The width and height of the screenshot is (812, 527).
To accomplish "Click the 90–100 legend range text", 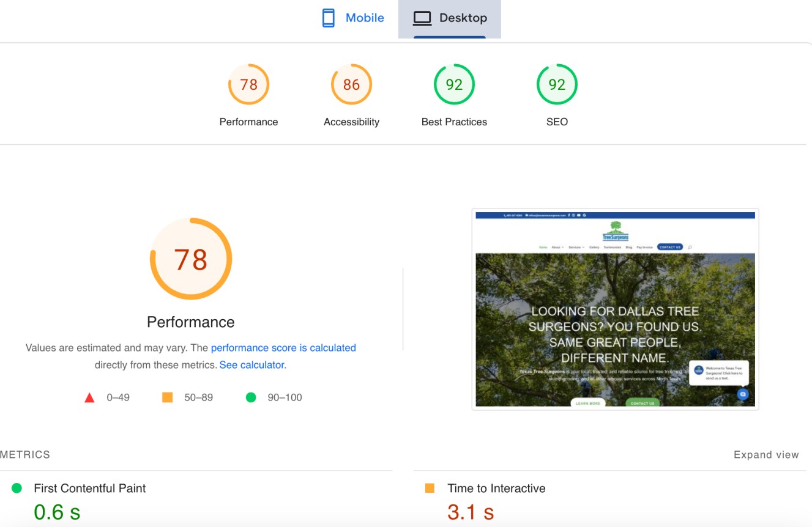I will coord(285,397).
